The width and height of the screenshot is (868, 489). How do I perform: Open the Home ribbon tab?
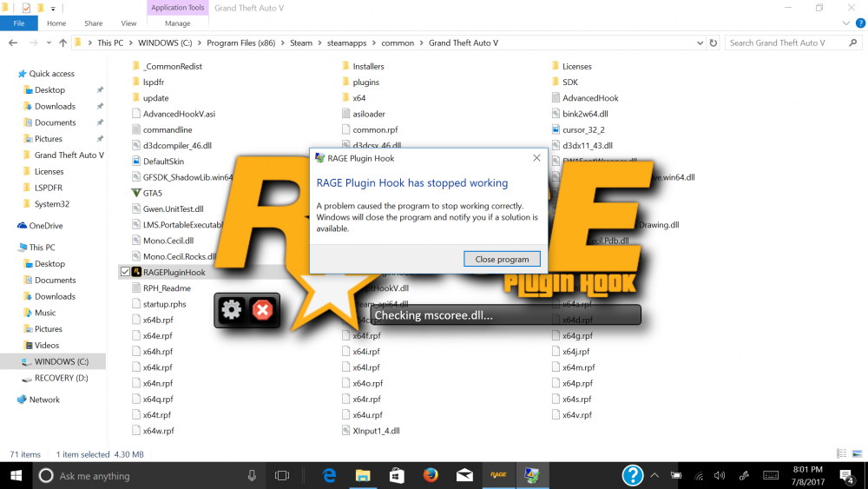(56, 23)
